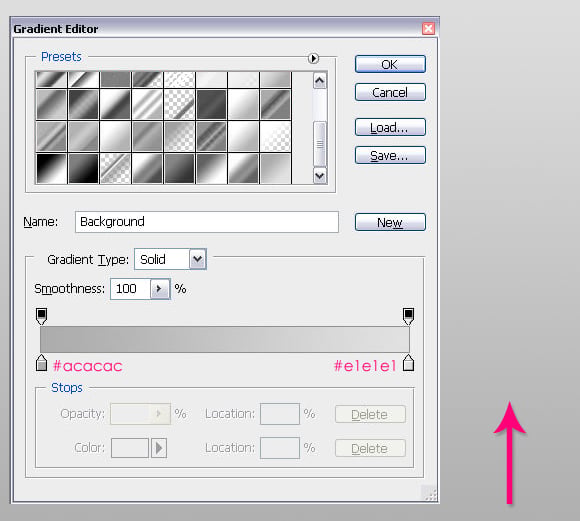Screen dimensions: 580x521
Task: Click the presets scrollbar down arrow
Action: pos(320,176)
